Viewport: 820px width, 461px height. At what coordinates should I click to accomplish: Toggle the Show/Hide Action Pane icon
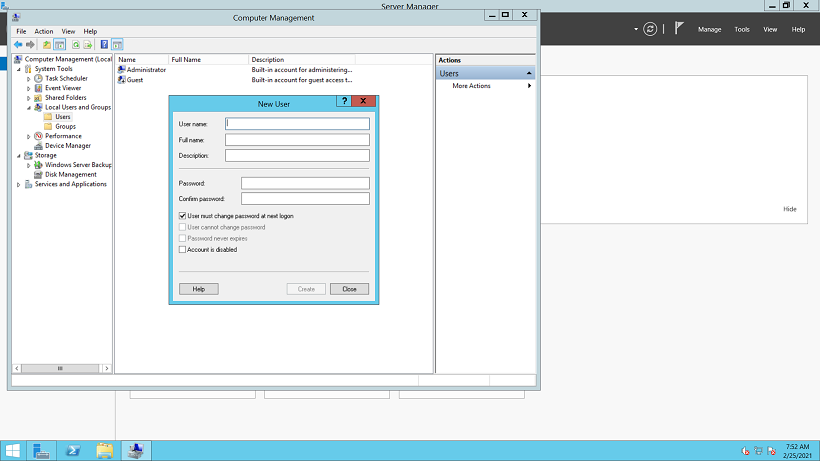pos(117,45)
